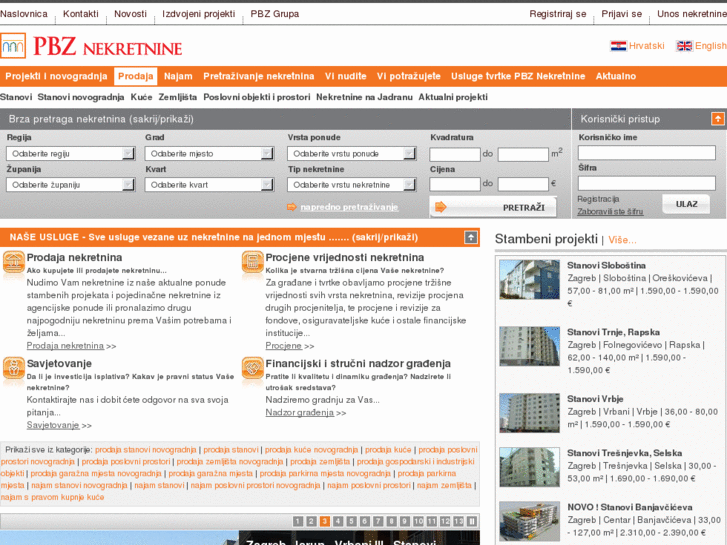Click the Savjetovanje service icon
The width and height of the screenshot is (727, 545).
[x=13, y=368]
